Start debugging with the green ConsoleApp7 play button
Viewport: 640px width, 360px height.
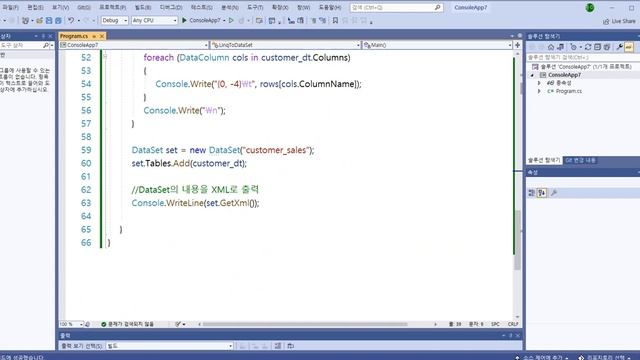click(202, 20)
